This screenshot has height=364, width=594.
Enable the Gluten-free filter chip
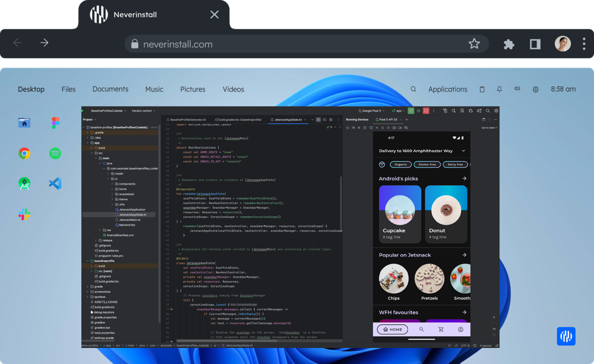427,164
